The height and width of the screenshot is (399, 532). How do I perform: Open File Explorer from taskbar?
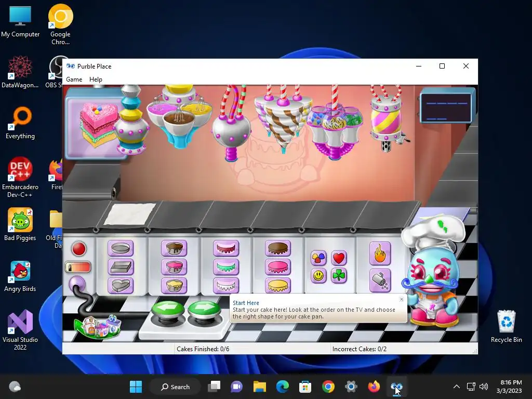pyautogui.click(x=260, y=387)
